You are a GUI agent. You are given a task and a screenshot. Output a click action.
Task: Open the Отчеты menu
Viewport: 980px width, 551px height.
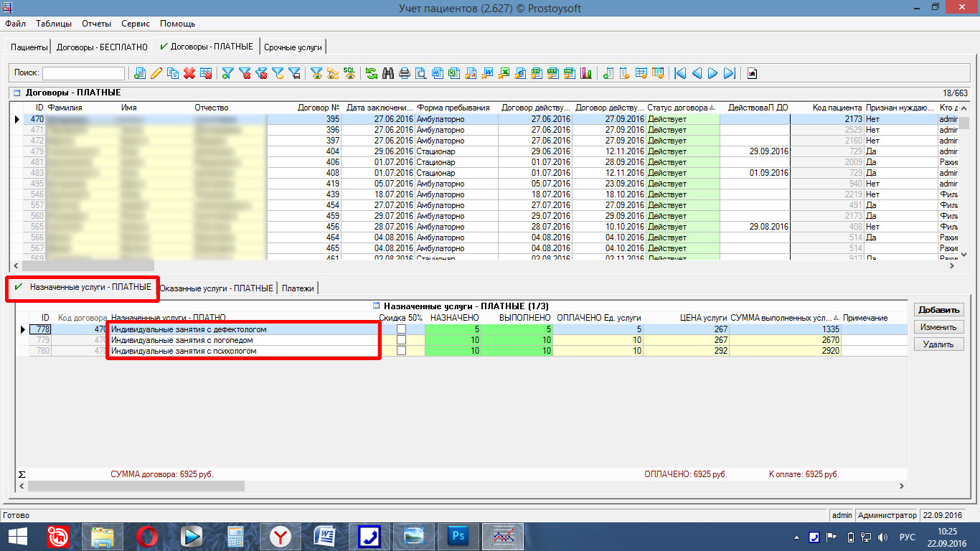point(96,24)
